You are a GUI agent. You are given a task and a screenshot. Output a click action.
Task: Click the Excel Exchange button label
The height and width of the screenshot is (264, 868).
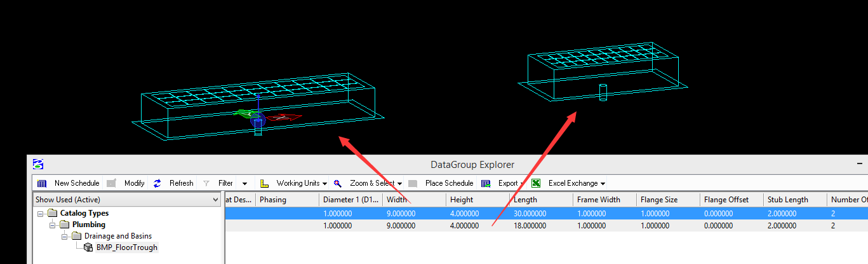(573, 183)
